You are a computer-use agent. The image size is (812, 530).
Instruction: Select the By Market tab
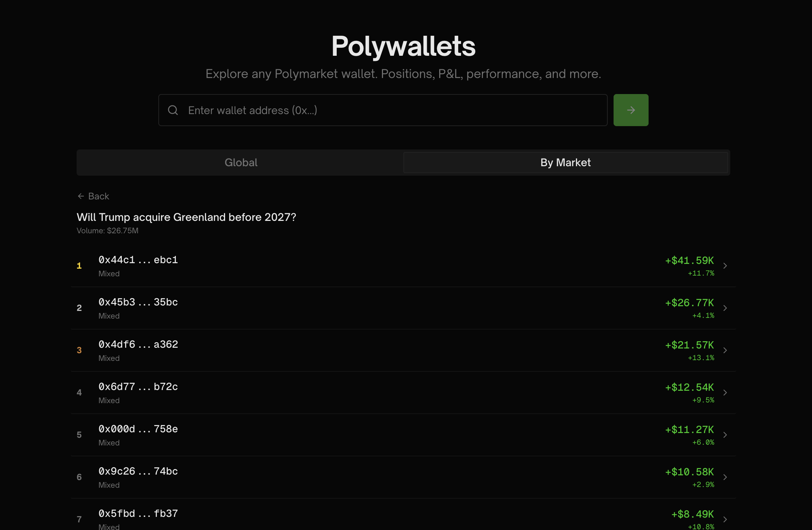tap(566, 163)
